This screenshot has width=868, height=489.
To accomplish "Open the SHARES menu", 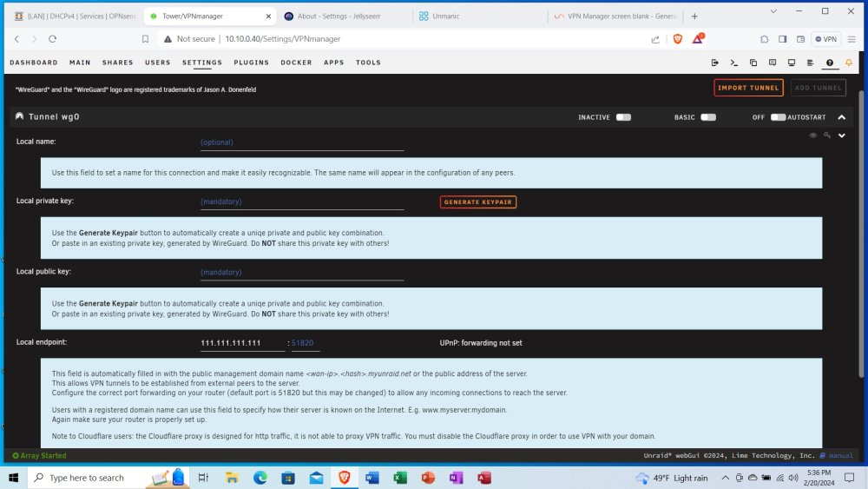I will coord(117,63).
